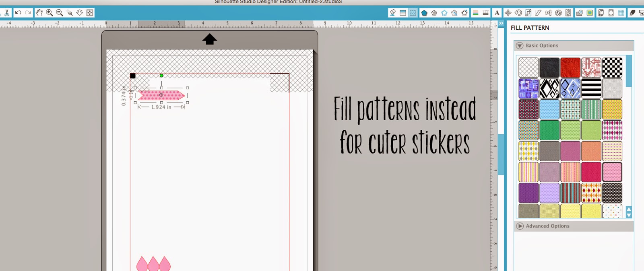Choose the empty crosshatch no-pattern swatch
The width and height of the screenshot is (644, 271).
click(528, 68)
